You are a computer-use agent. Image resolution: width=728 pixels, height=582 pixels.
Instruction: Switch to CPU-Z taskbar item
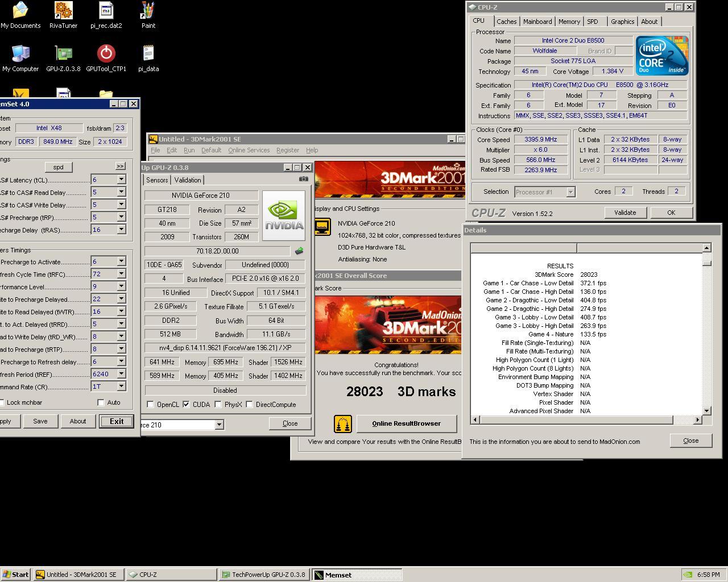(x=172, y=575)
